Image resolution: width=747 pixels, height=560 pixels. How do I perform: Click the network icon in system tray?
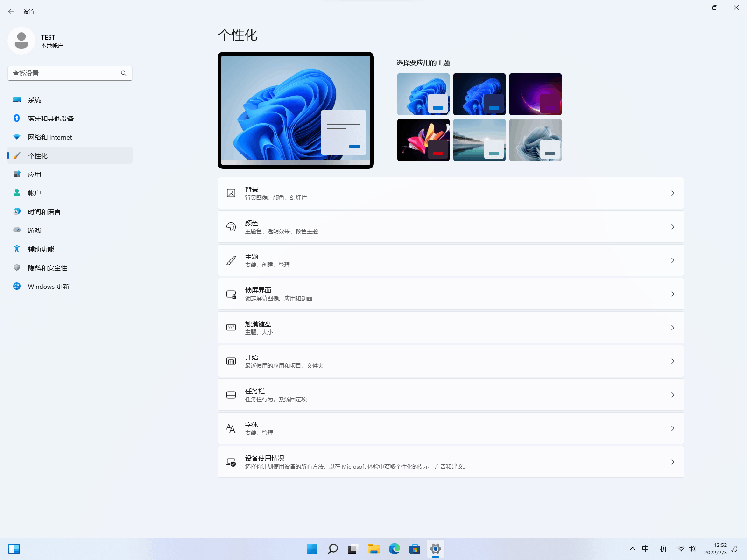coord(681,549)
